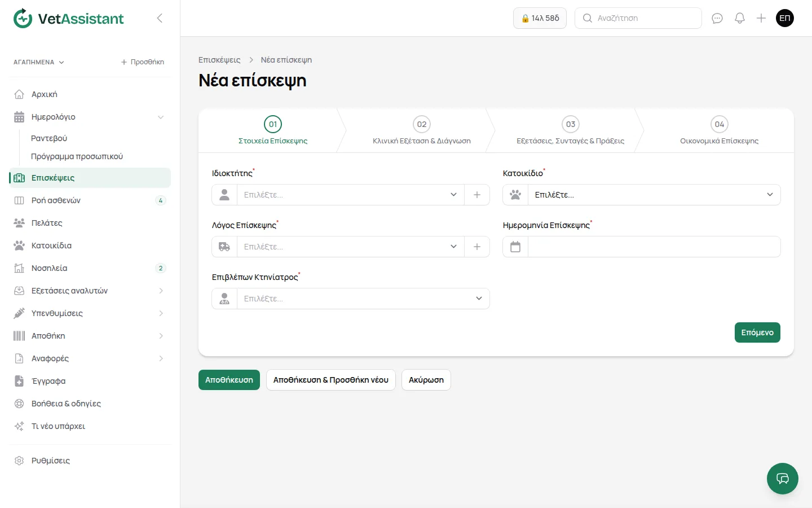Add new owner with plus button

point(477,195)
